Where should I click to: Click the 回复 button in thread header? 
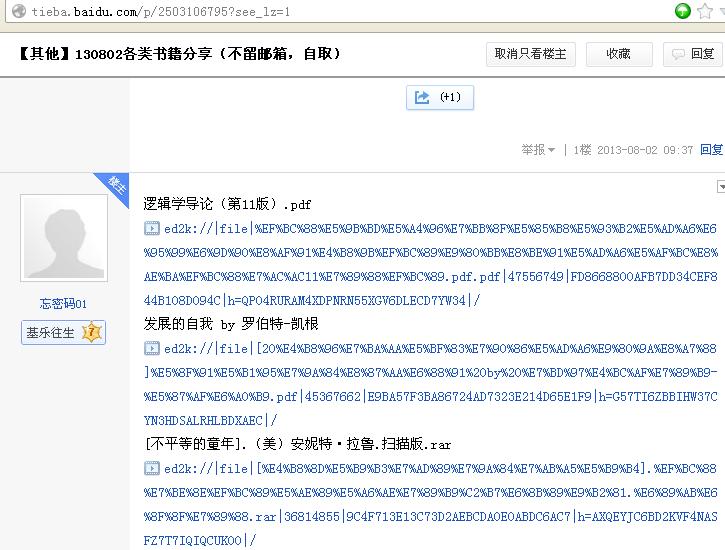tap(693, 54)
